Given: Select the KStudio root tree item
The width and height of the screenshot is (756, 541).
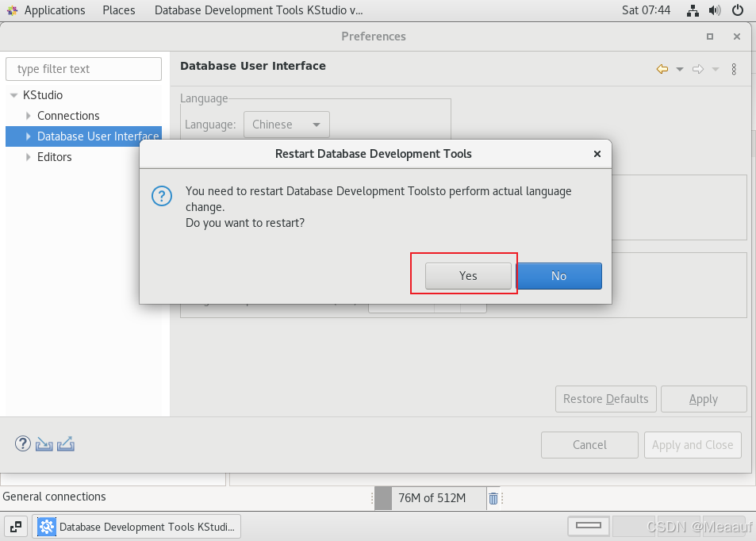Looking at the screenshot, I should (43, 95).
